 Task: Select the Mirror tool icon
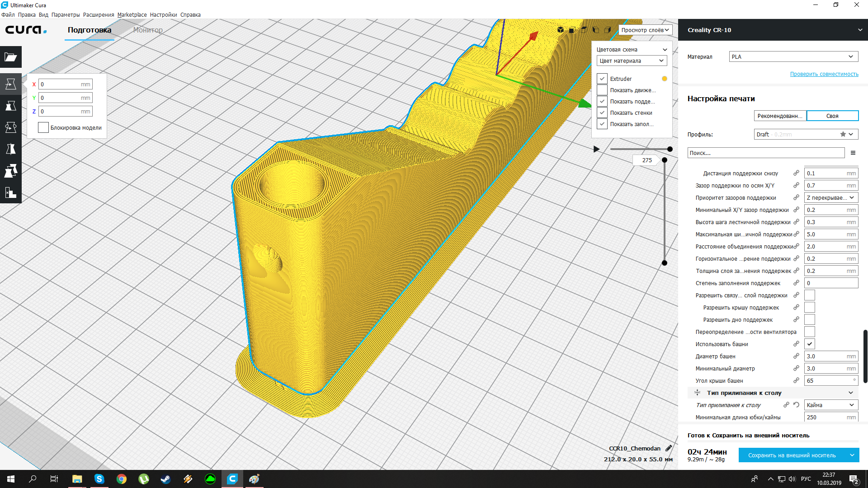click(10, 149)
